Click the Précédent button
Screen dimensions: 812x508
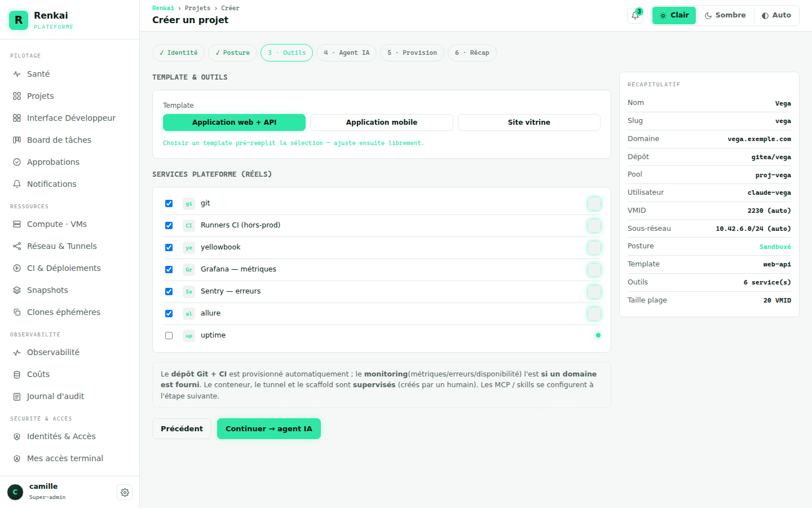click(182, 428)
